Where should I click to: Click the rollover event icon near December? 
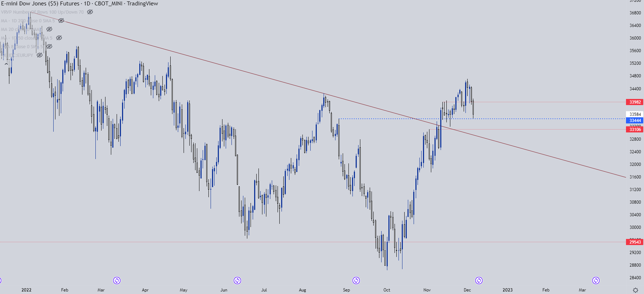pos(479,280)
